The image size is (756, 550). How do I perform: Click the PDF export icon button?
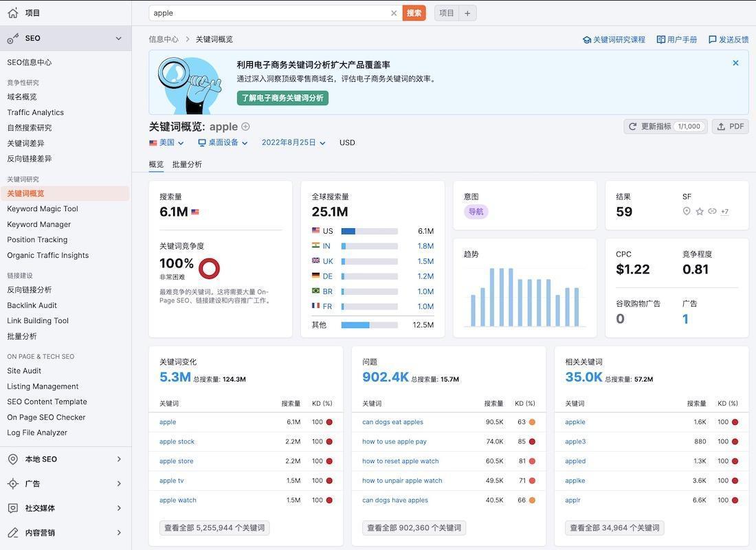tap(730, 126)
